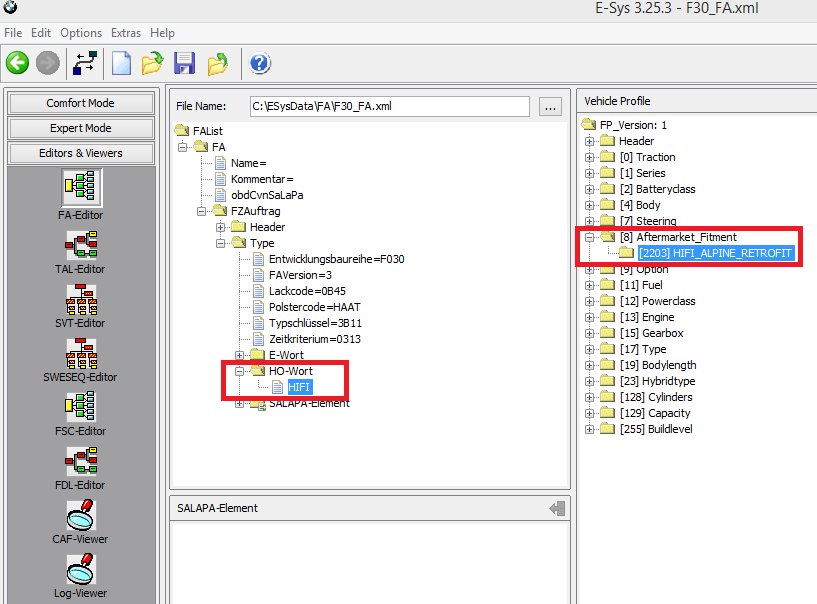The width and height of the screenshot is (817, 604).
Task: Click the browse button next to File Name
Action: click(550, 107)
